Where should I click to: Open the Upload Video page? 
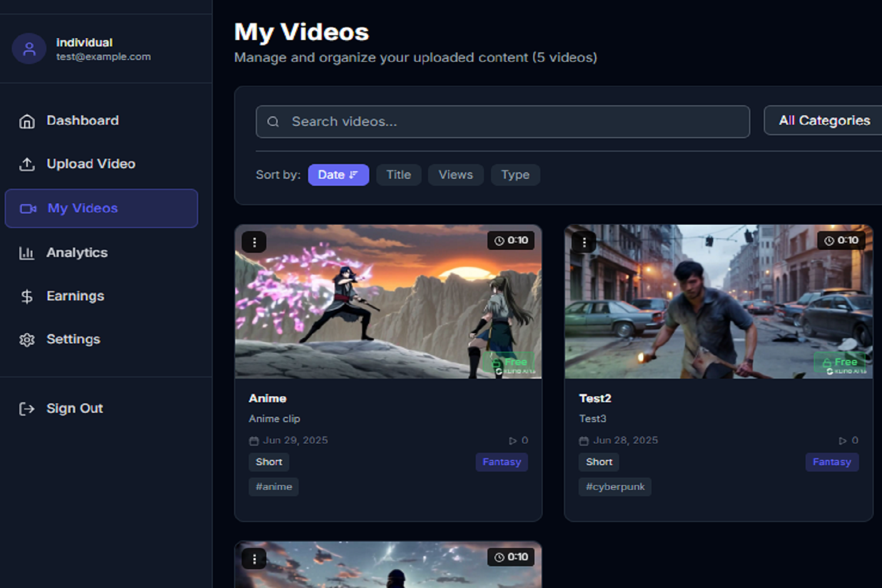[101, 164]
